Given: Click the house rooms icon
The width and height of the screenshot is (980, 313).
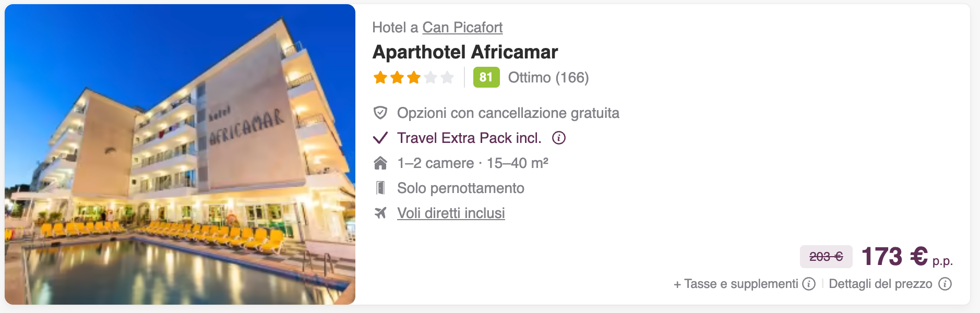Looking at the screenshot, I should tap(380, 163).
